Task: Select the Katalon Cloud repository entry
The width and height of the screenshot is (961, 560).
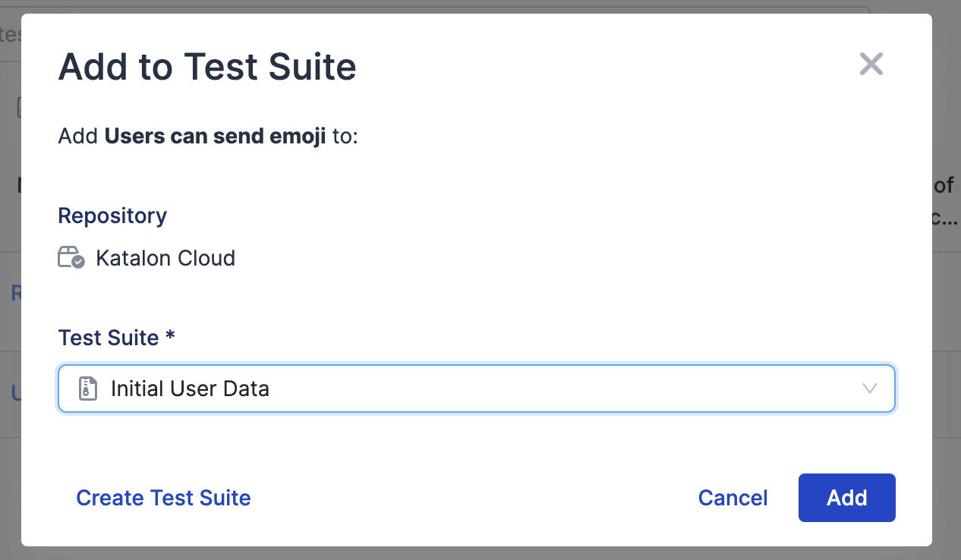Action: [x=147, y=258]
